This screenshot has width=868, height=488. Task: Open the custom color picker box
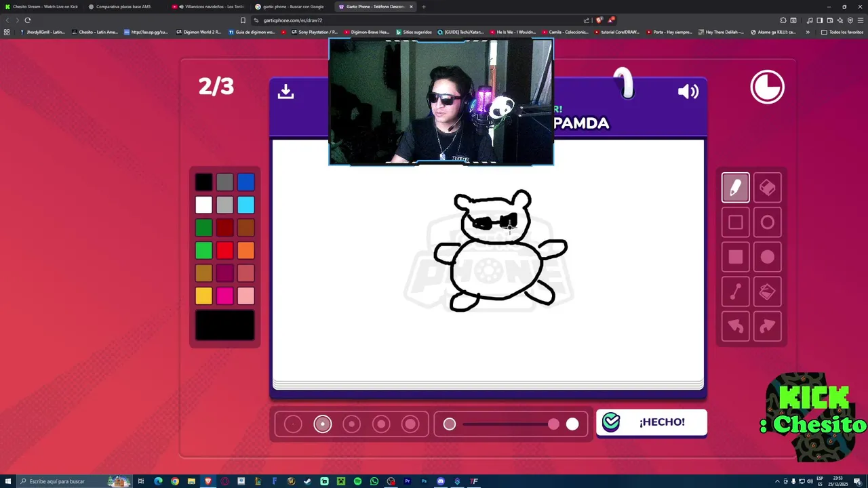click(224, 325)
